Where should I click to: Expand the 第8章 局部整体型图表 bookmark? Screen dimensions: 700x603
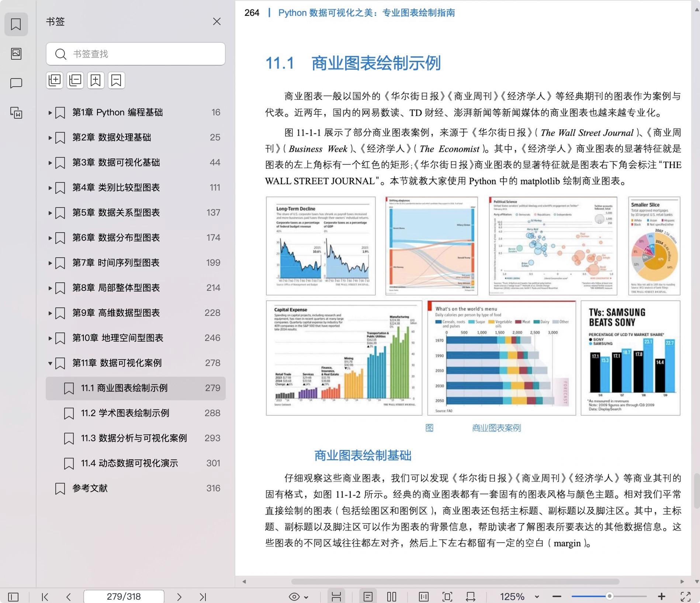click(50, 288)
